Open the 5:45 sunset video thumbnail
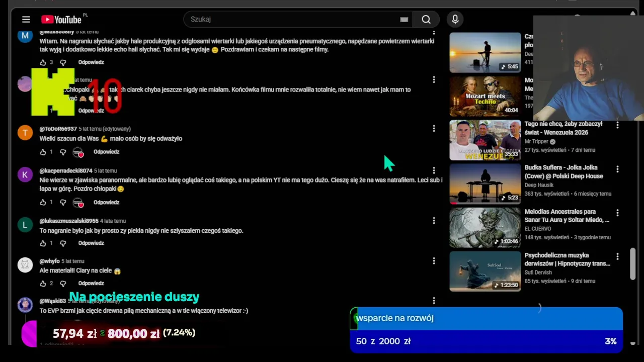The height and width of the screenshot is (362, 644). [485, 52]
